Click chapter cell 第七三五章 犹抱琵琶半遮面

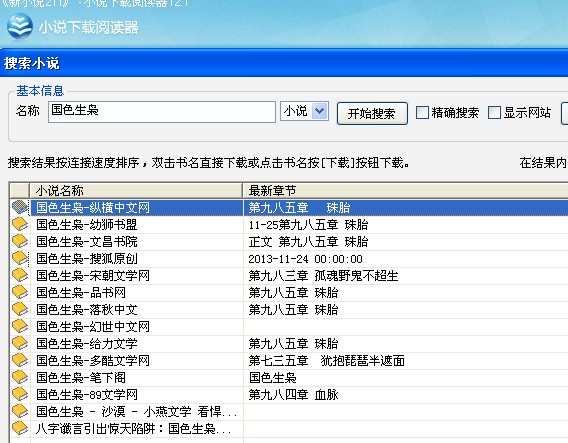[x=326, y=361]
